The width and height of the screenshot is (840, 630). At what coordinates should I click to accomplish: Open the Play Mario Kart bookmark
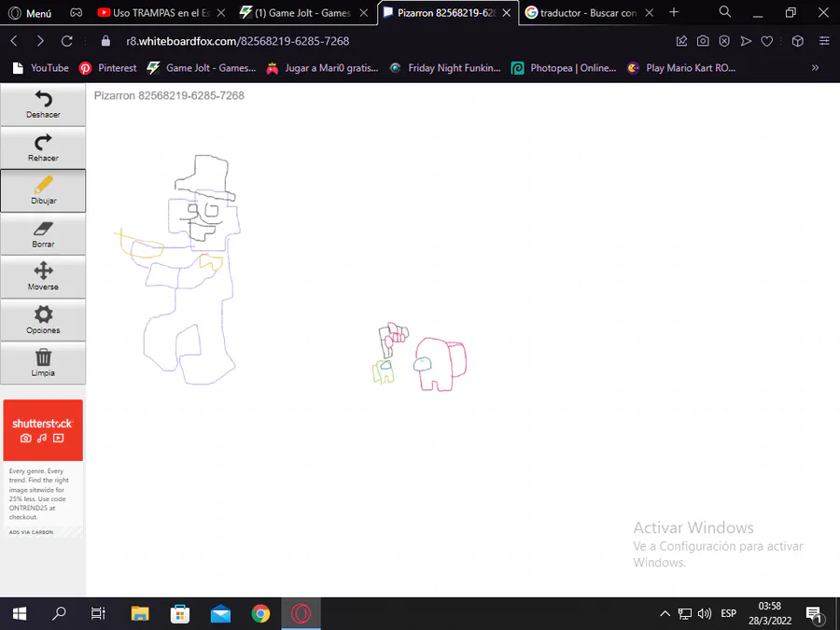click(681, 68)
